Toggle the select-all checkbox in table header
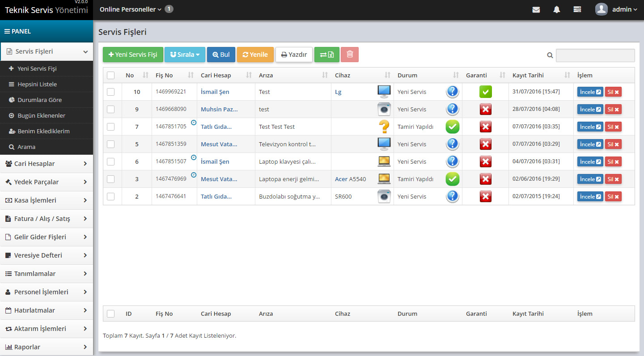The width and height of the screenshot is (644, 356). pyautogui.click(x=111, y=75)
